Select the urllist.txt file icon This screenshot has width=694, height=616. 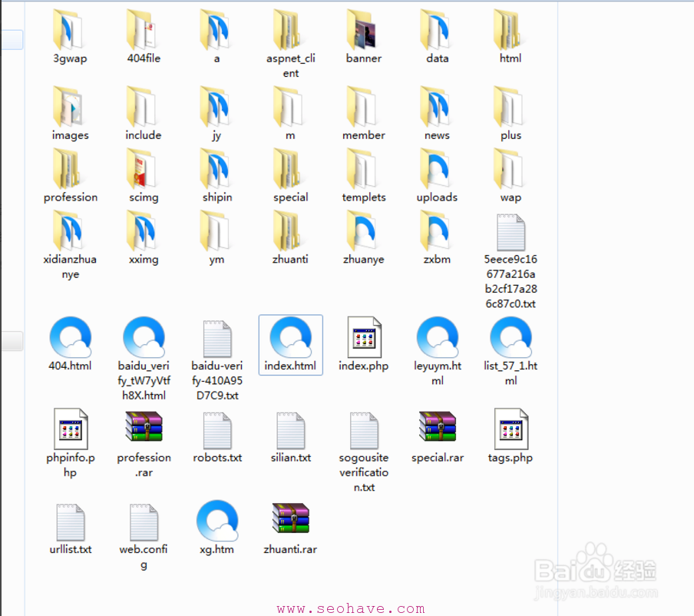(70, 522)
